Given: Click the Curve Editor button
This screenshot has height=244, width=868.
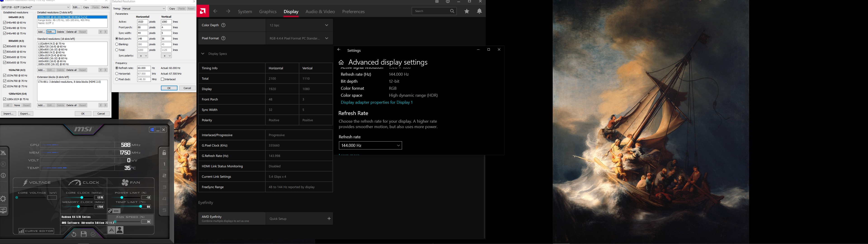Looking at the screenshot, I should pos(36,231).
